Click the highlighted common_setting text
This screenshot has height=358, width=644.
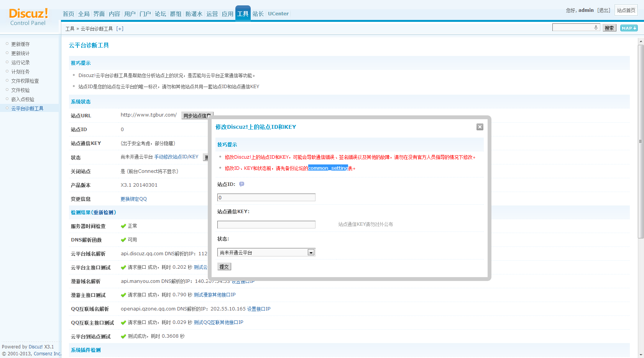tap(328, 168)
